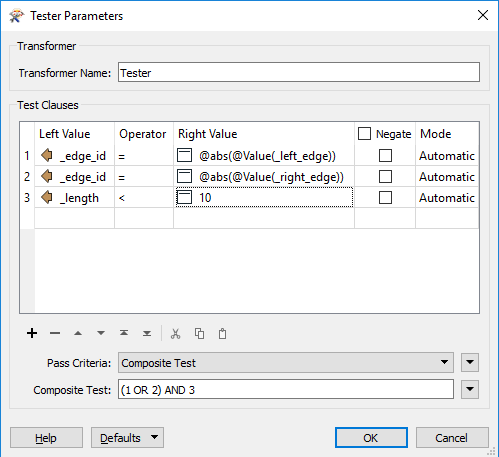The height and width of the screenshot is (457, 499).
Task: Paste a clause row from the clipboard
Action: 222,333
